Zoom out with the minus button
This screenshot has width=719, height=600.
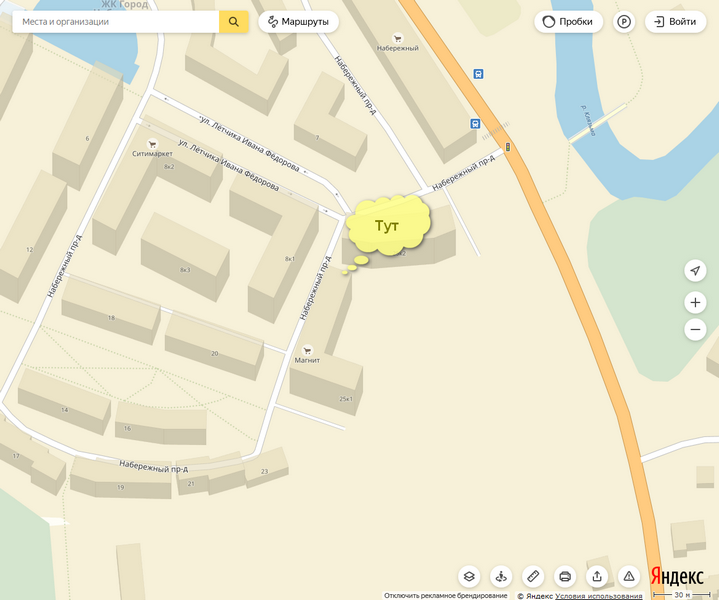(x=695, y=329)
